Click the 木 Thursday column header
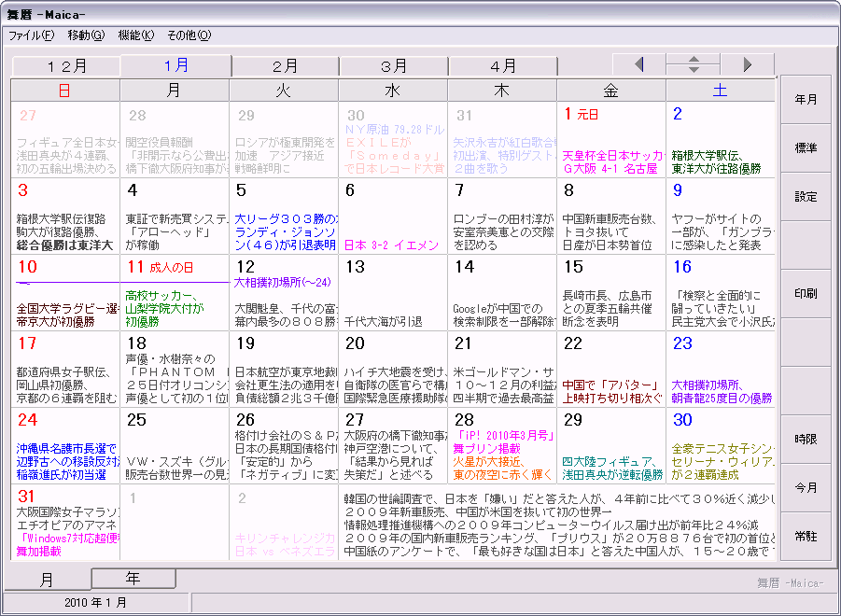This screenshot has width=841, height=616. click(x=502, y=91)
